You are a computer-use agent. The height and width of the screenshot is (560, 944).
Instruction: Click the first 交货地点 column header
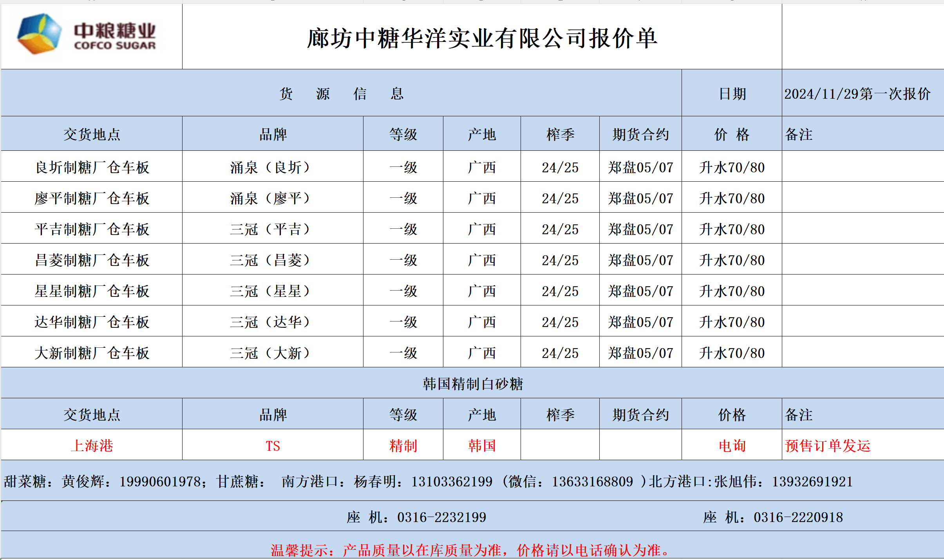coord(92,134)
